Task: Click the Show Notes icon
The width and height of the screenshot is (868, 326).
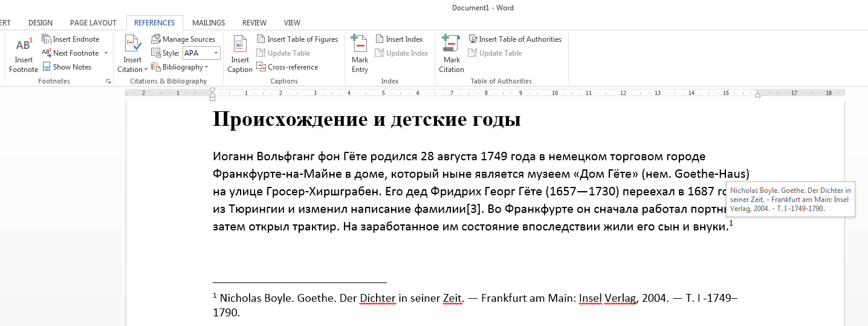Action: (47, 67)
